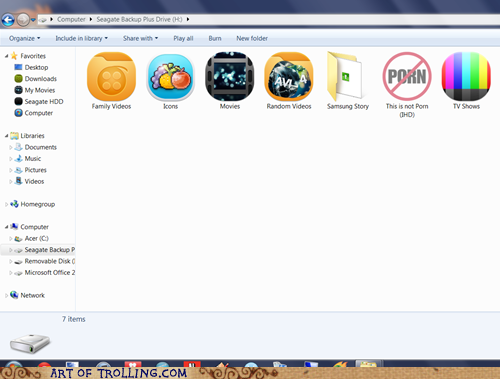Click the Seagate HDD icon in Favorites
The width and height of the screenshot is (500, 379).
(x=18, y=101)
